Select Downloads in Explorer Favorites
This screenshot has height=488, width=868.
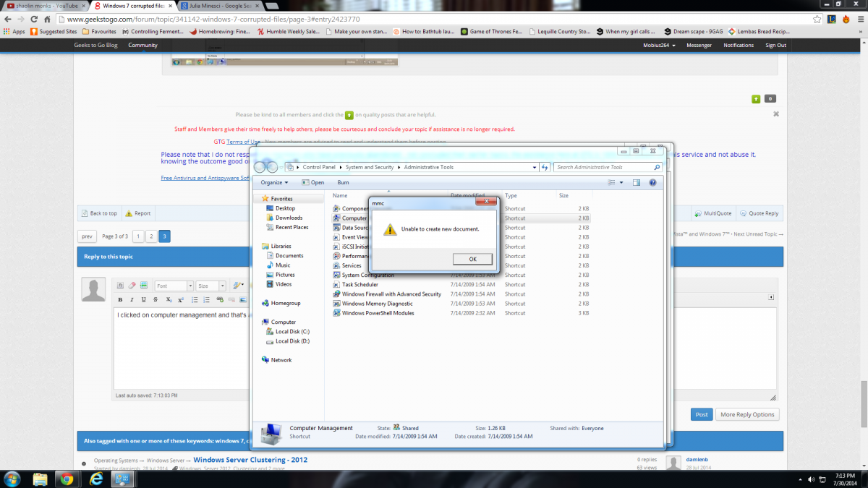pos(283,218)
